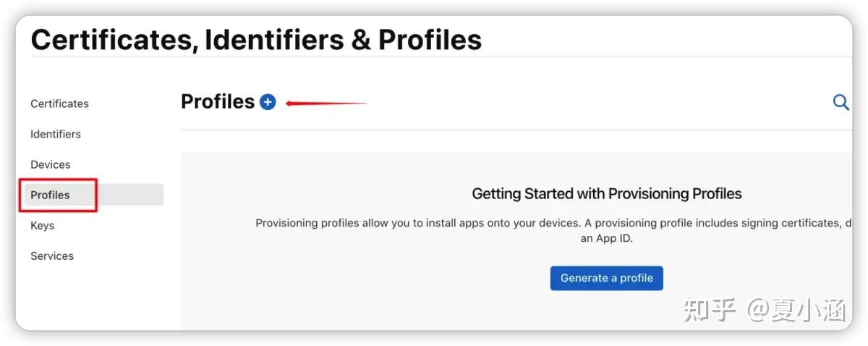Click the Certificates, Identifiers & Profiles page title
The image size is (868, 346).
point(256,39)
